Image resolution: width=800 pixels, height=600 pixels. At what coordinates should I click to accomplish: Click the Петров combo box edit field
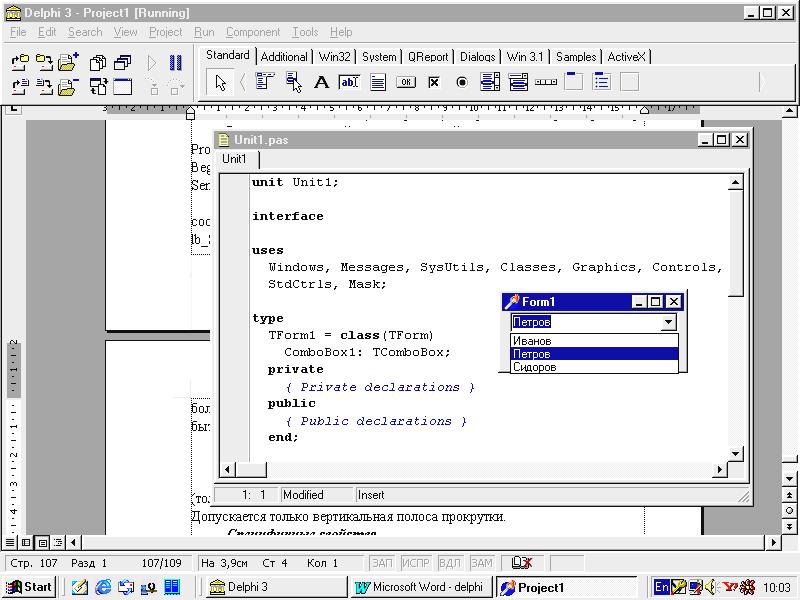[x=586, y=322]
